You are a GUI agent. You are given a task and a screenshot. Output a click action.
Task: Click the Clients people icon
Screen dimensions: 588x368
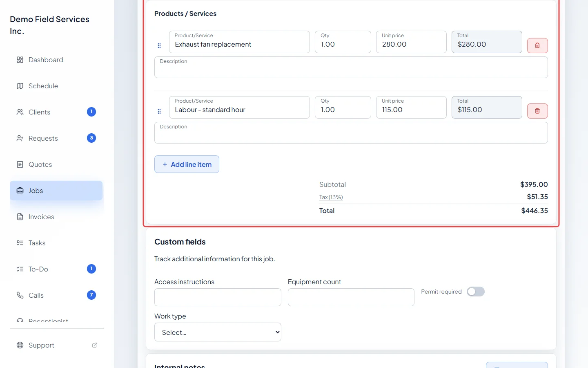coord(20,112)
